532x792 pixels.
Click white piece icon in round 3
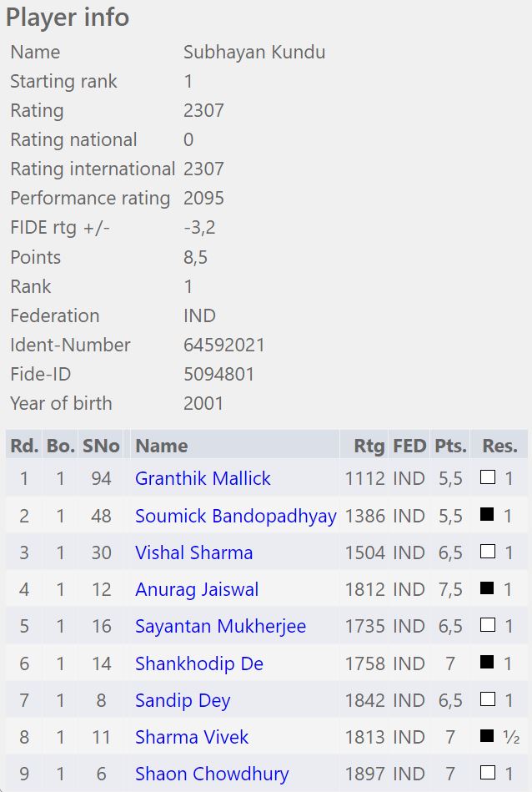[488, 552]
